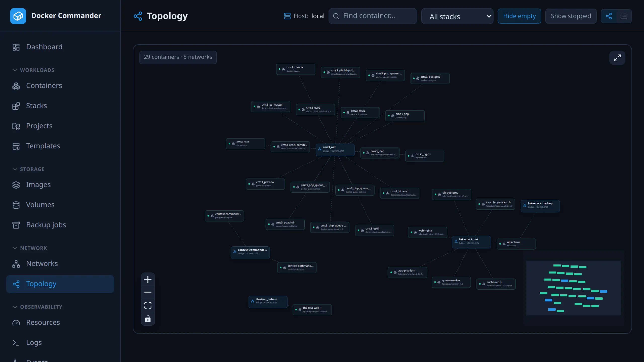Select the fakestack_backup network node
Screen dimensions: 644x362
pos(540,206)
